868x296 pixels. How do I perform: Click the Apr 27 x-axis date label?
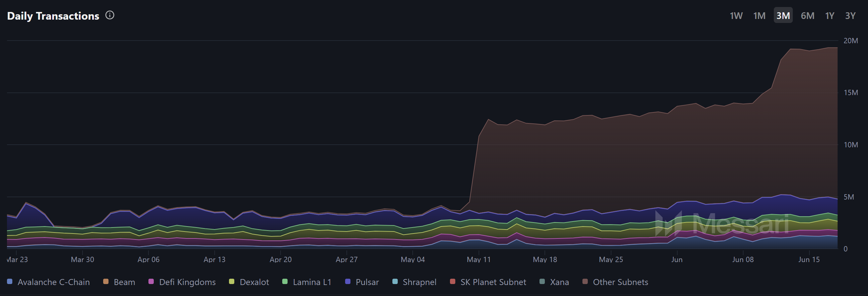pyautogui.click(x=346, y=259)
